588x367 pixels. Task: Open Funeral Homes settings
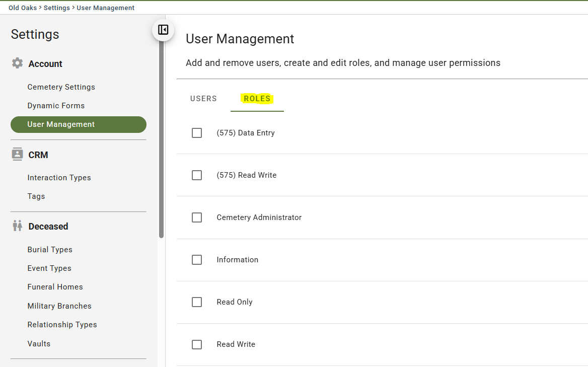pyautogui.click(x=55, y=287)
